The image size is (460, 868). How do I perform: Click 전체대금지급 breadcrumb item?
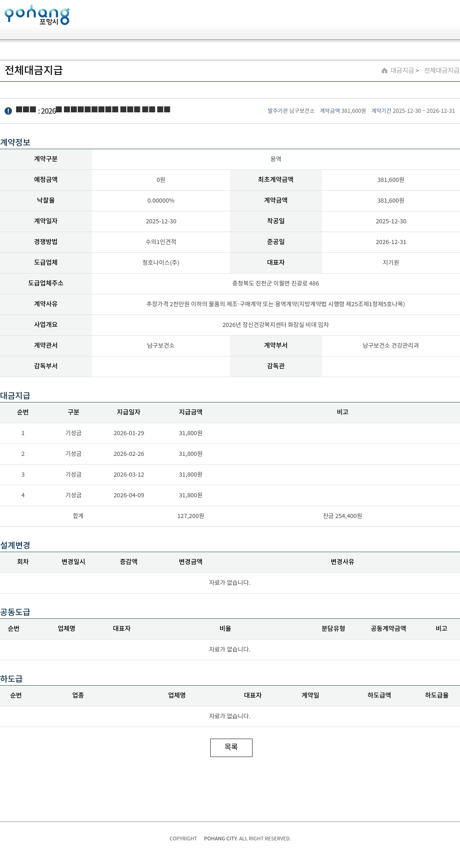(441, 70)
